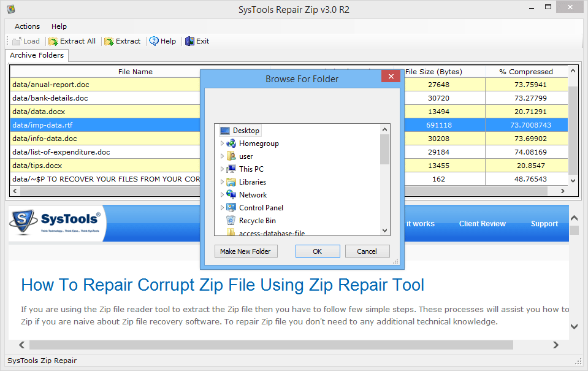Click the user folder icon
Screen dimensions: 588x371
(x=231, y=156)
